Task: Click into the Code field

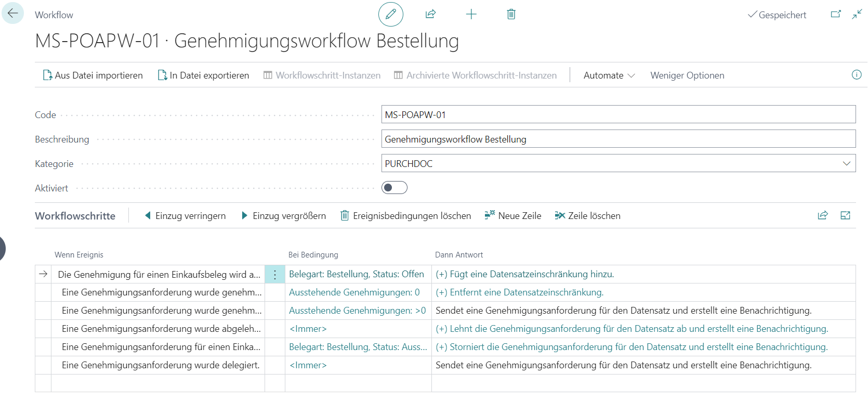Action: coord(619,114)
